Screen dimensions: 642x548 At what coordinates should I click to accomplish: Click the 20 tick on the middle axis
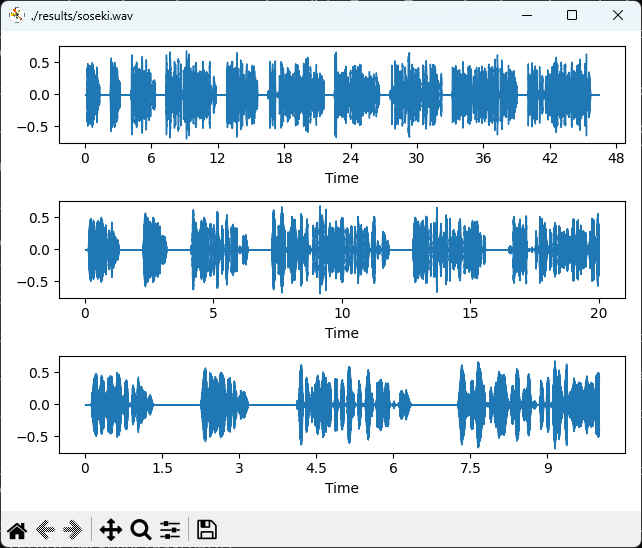pos(599,313)
